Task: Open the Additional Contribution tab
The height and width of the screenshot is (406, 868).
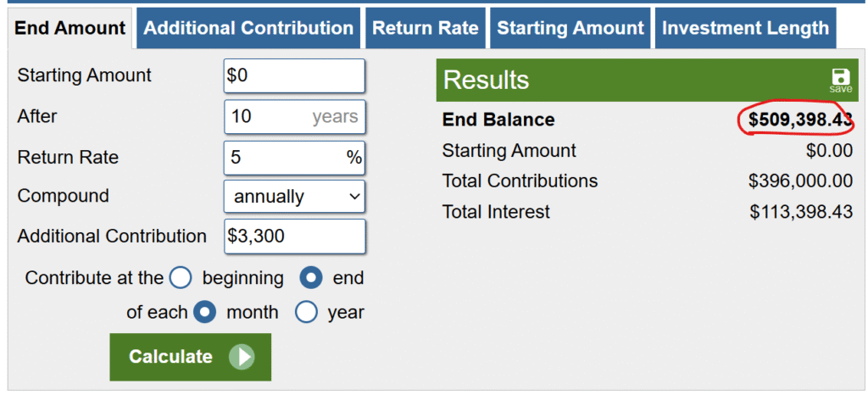Action: tap(248, 28)
